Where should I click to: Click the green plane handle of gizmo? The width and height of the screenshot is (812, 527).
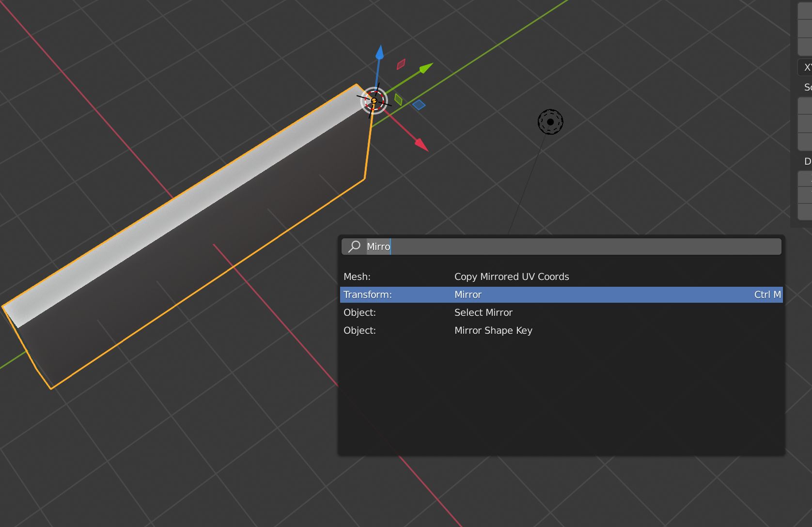398,100
